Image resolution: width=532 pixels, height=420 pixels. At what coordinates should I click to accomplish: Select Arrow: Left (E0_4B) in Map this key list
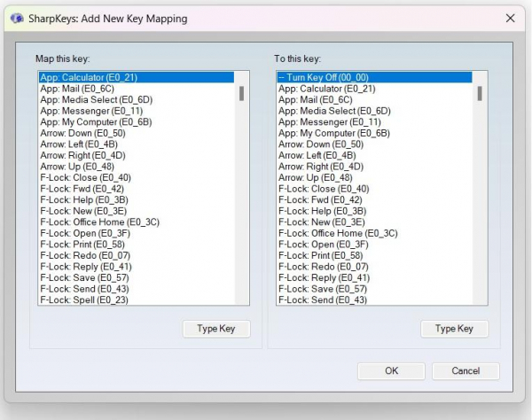[137, 144]
